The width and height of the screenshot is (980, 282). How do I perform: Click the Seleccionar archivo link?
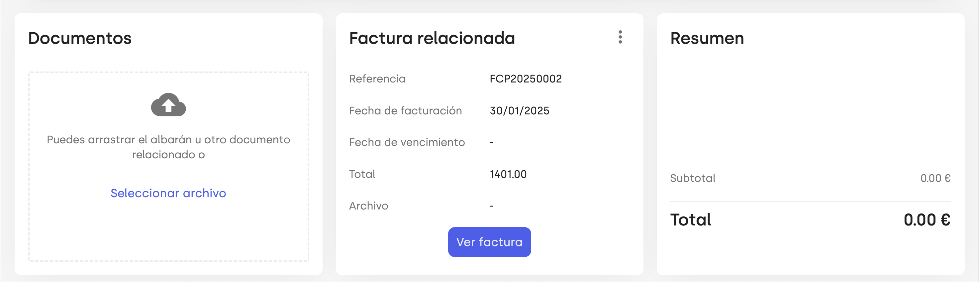point(168,193)
